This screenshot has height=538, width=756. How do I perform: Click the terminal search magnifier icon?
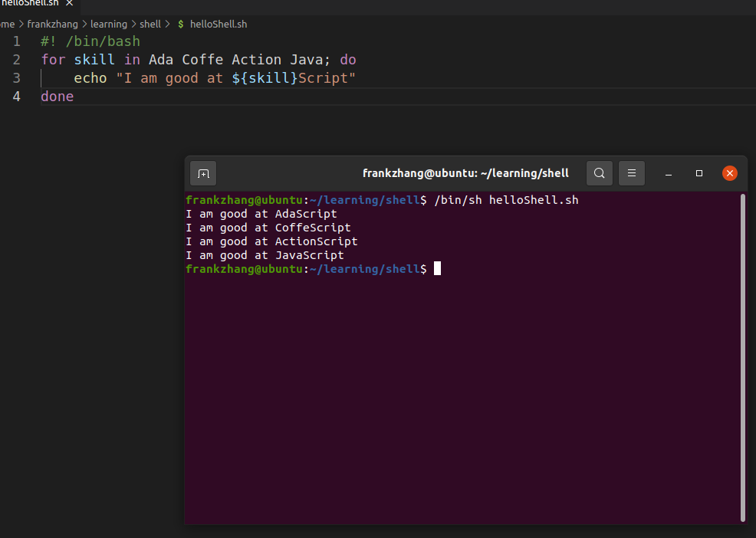pyautogui.click(x=600, y=173)
